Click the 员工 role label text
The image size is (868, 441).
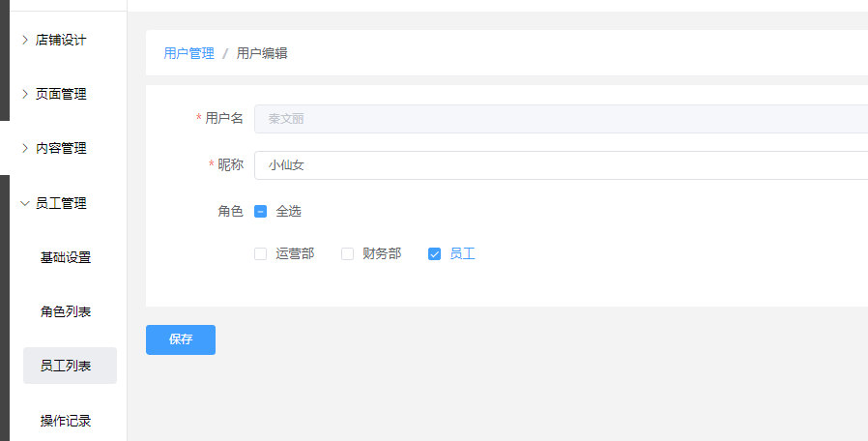coord(462,254)
